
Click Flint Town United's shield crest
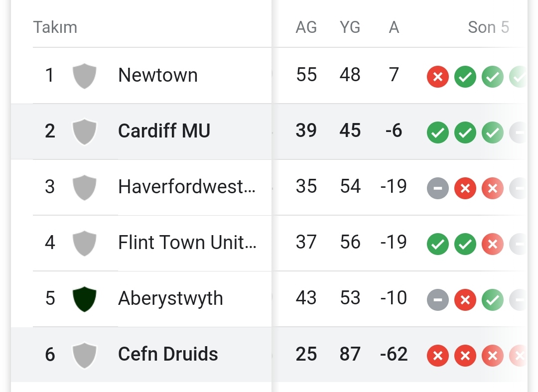pyautogui.click(x=84, y=244)
